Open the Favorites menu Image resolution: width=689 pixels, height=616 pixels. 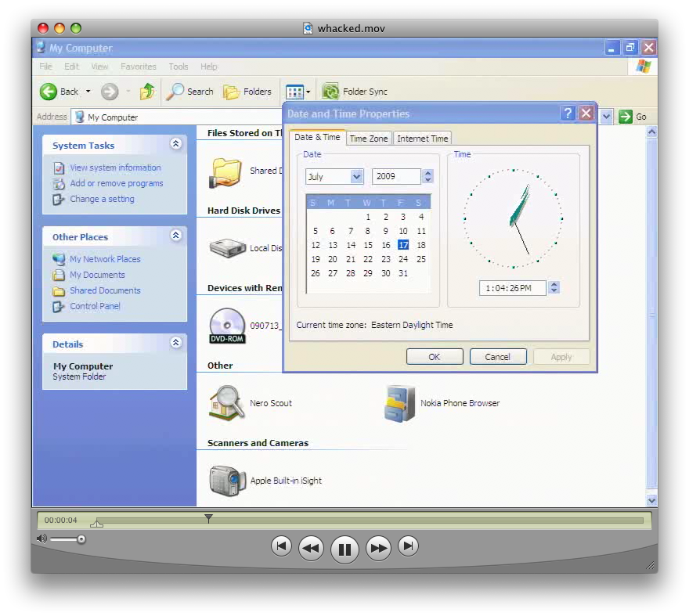tap(139, 67)
